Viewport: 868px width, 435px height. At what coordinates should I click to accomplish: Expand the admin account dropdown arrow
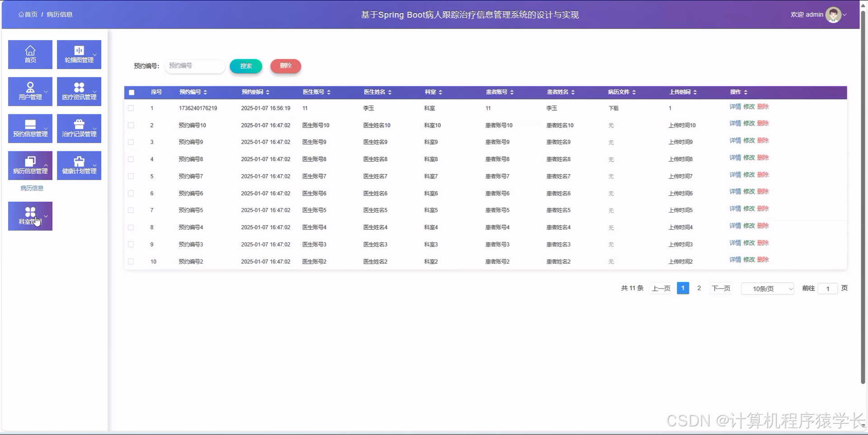pyautogui.click(x=846, y=14)
